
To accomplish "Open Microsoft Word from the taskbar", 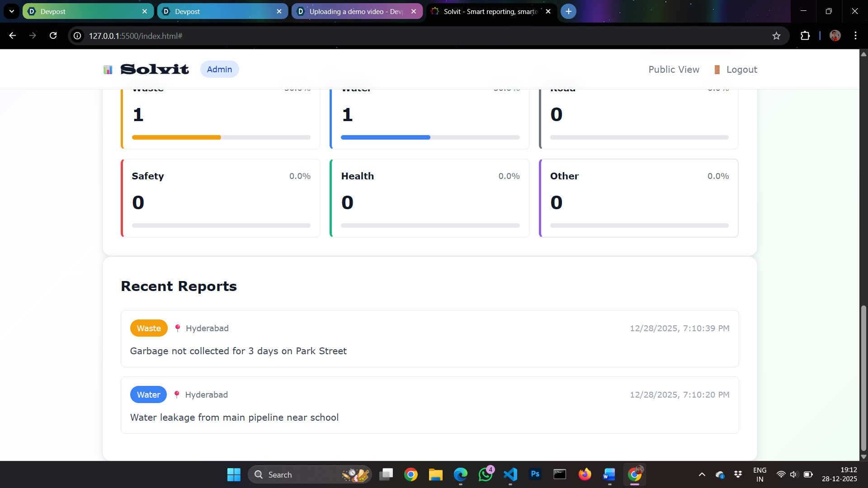I will (x=609, y=474).
